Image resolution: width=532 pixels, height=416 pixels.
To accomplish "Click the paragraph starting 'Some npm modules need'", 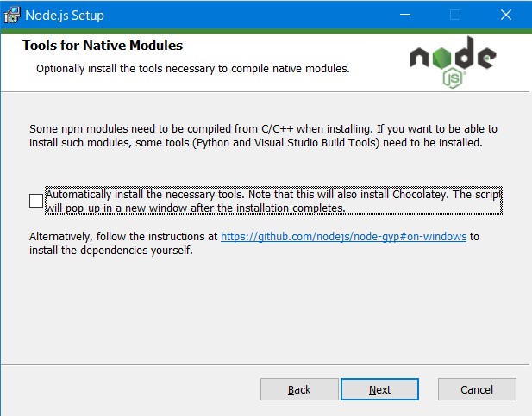I will [263, 135].
